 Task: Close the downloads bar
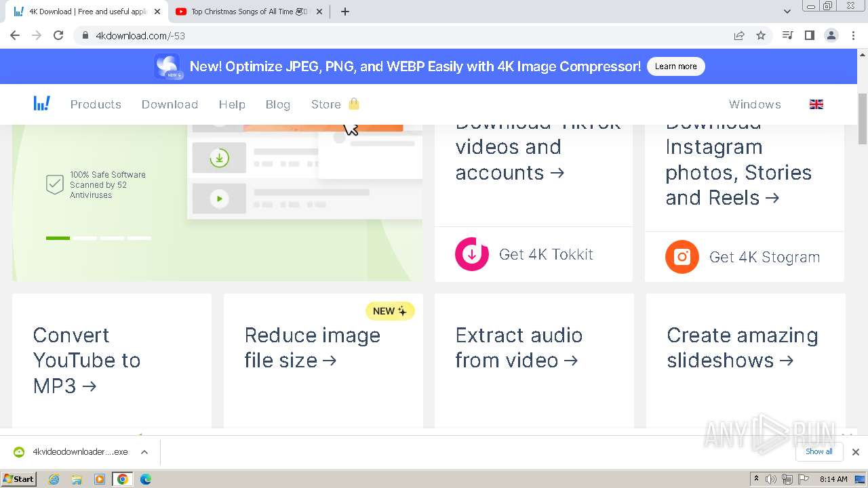coord(856,452)
